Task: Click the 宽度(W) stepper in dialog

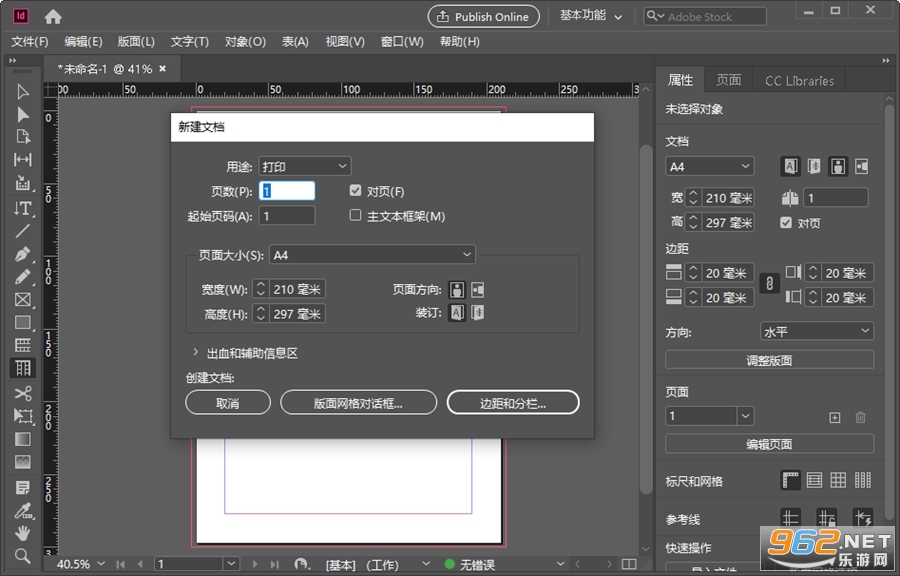Action: click(261, 289)
